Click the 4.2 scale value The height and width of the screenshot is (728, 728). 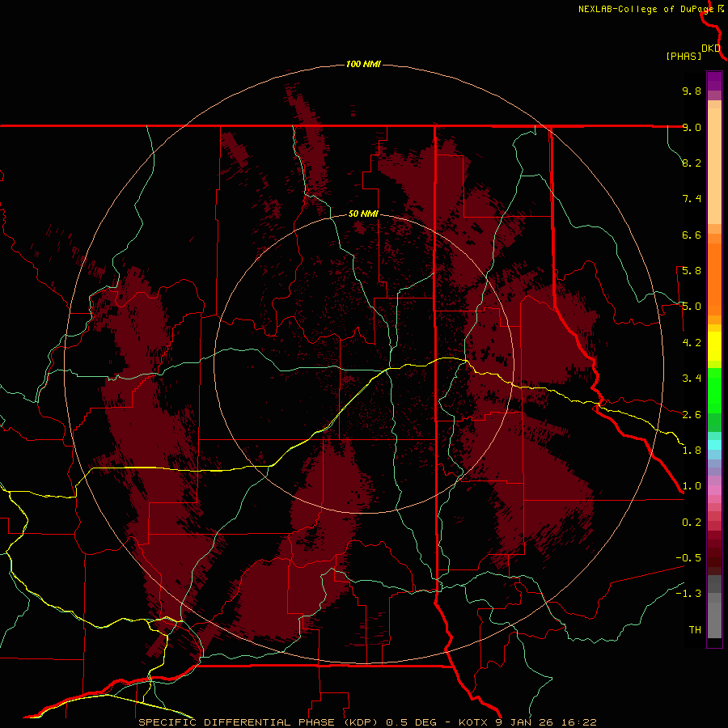pyautogui.click(x=692, y=343)
